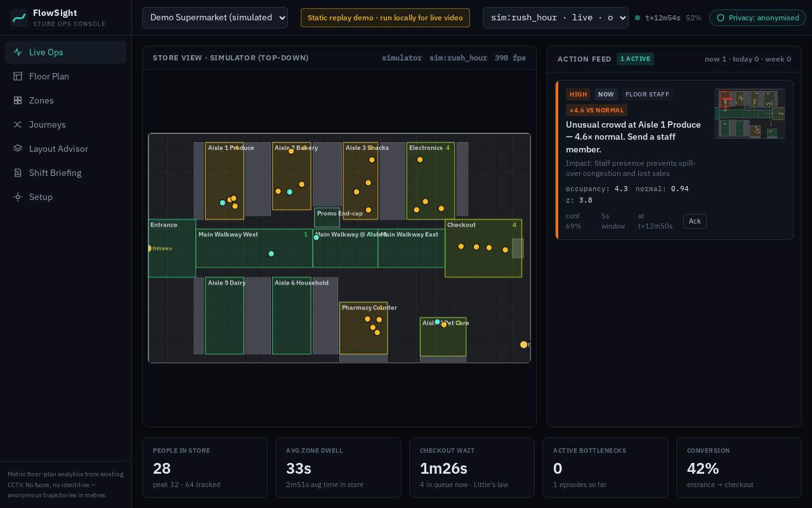Image resolution: width=812 pixels, height=508 pixels.
Task: Click the Main Walkway East label
Action: click(410, 234)
